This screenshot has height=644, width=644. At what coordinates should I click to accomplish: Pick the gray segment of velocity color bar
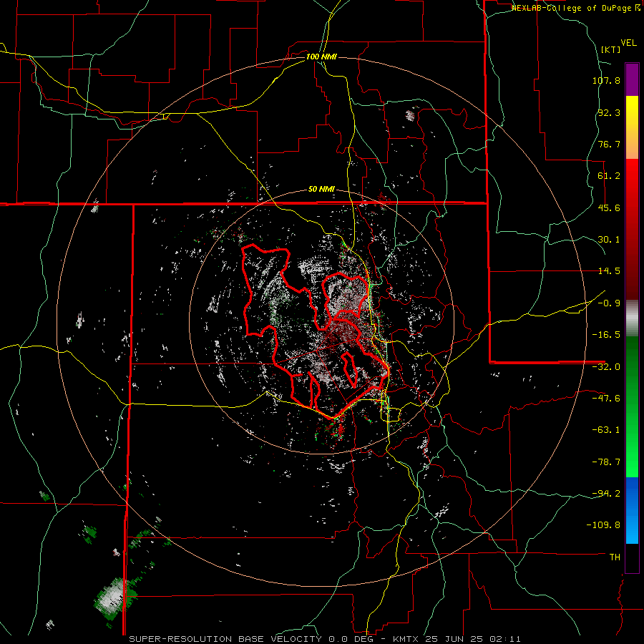pyautogui.click(x=632, y=318)
